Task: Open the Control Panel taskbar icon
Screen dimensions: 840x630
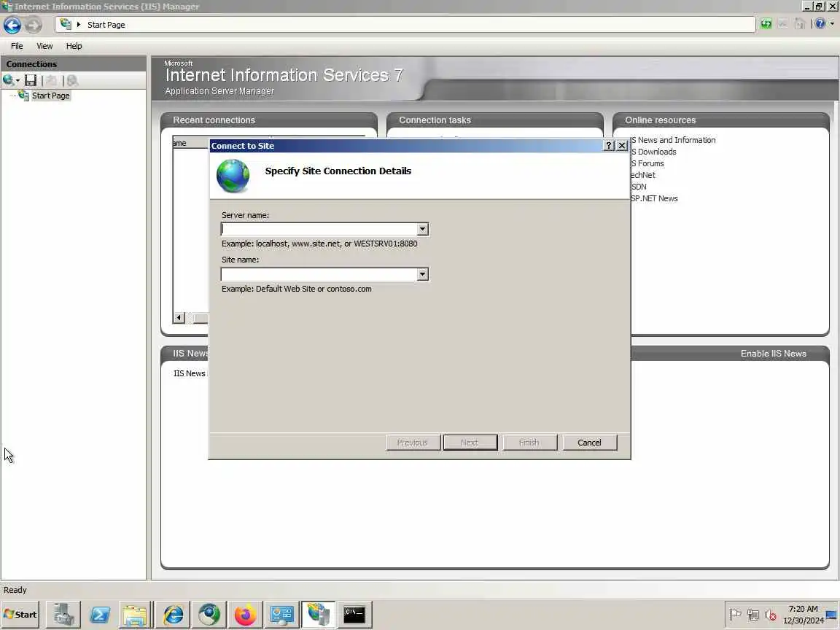Action: tap(281, 615)
